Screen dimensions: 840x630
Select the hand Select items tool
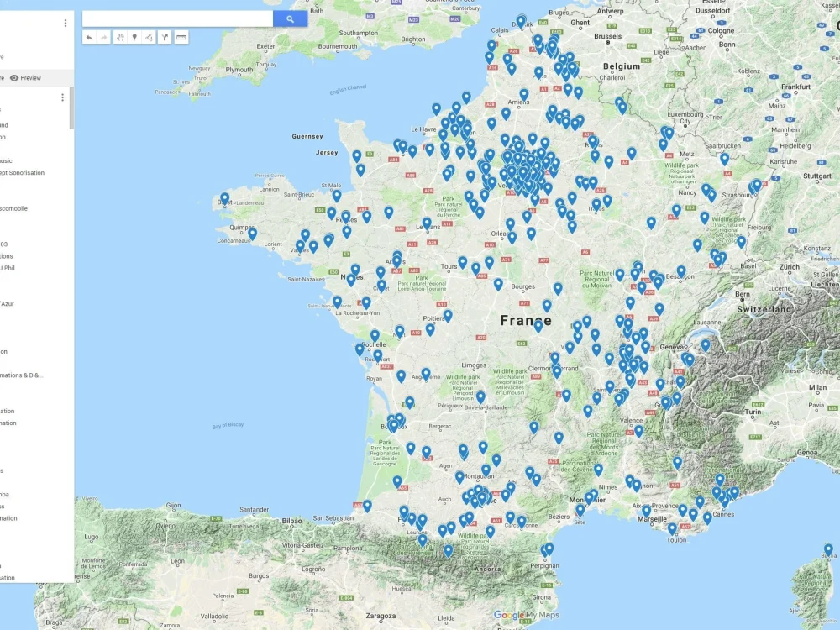(119, 37)
